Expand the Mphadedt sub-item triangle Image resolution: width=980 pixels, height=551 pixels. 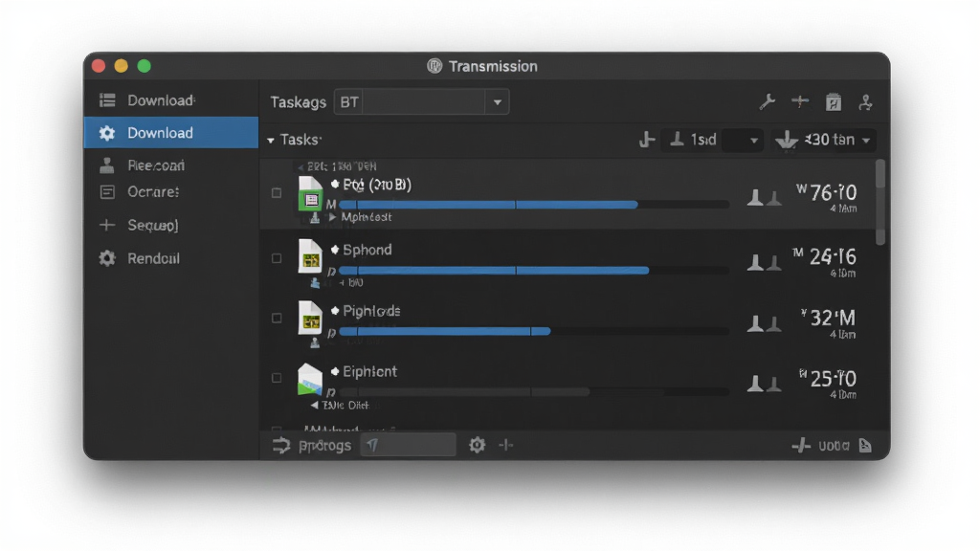pyautogui.click(x=332, y=217)
